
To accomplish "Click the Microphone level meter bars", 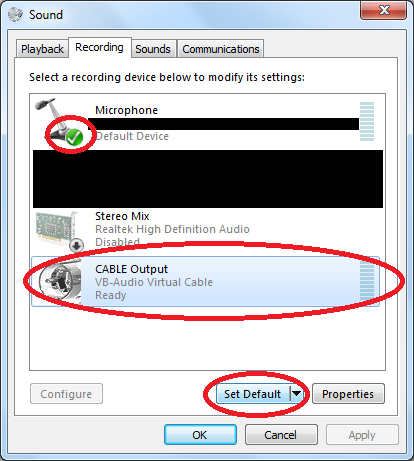I will [x=367, y=122].
